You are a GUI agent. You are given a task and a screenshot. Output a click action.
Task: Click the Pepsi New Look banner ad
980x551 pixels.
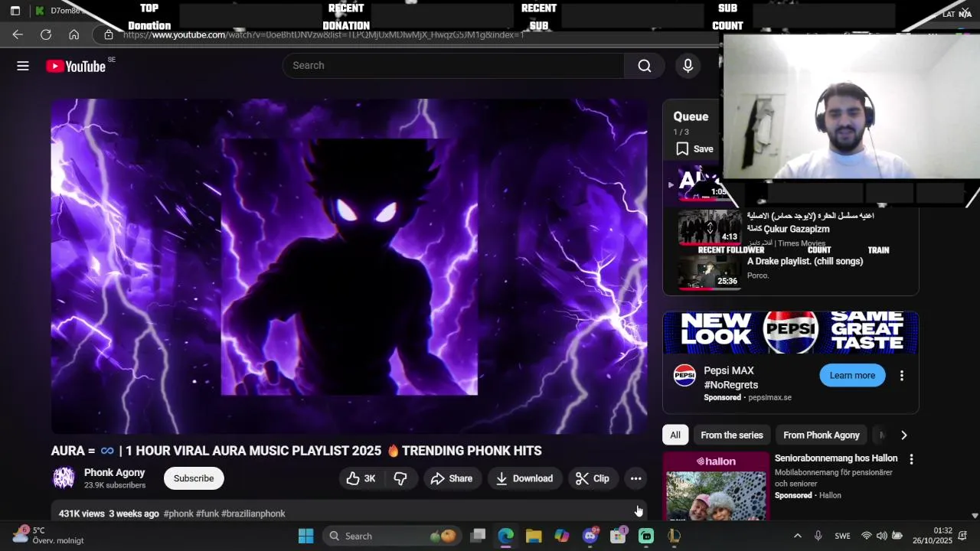pyautogui.click(x=791, y=332)
